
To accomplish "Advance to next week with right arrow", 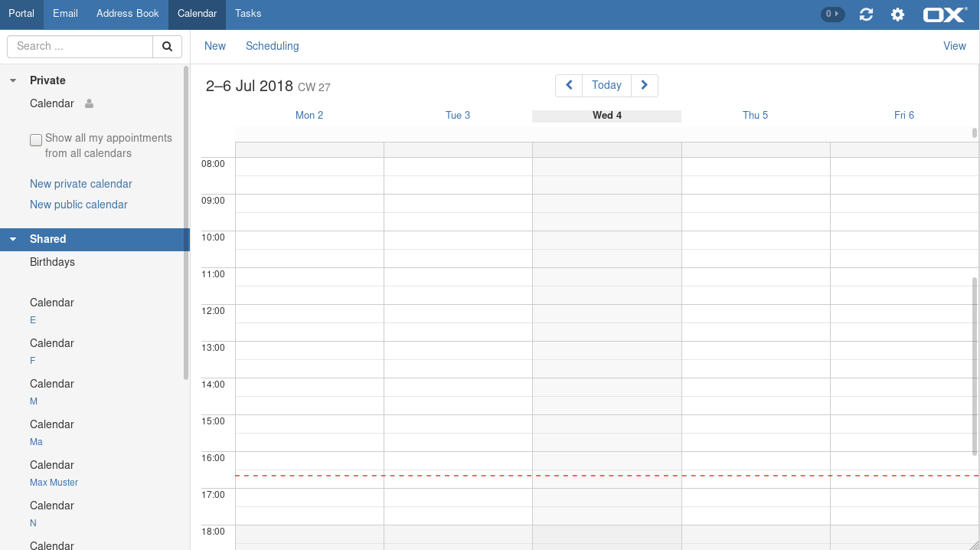I will pos(645,85).
